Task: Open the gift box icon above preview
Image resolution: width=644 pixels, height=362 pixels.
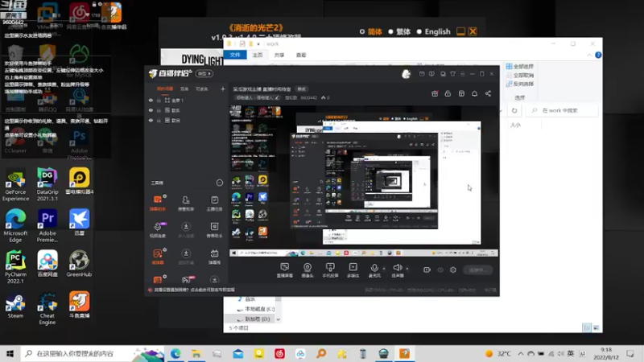Action: (435, 93)
